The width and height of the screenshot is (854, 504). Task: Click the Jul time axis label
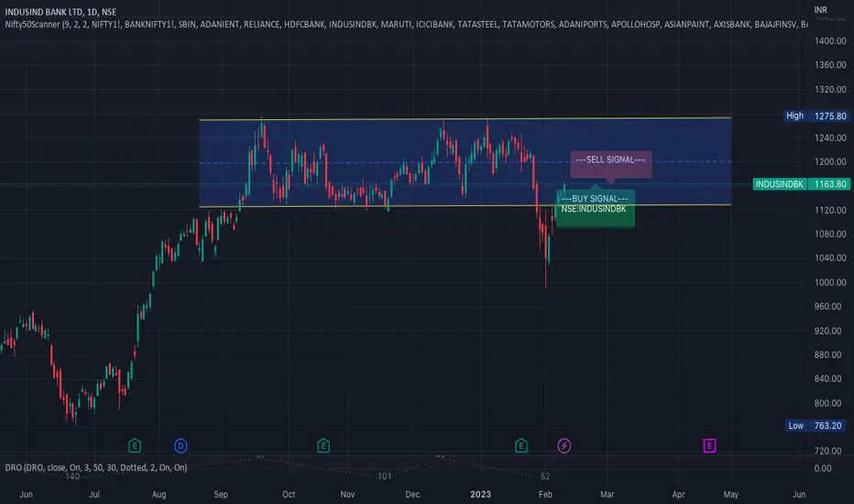tap(94, 494)
